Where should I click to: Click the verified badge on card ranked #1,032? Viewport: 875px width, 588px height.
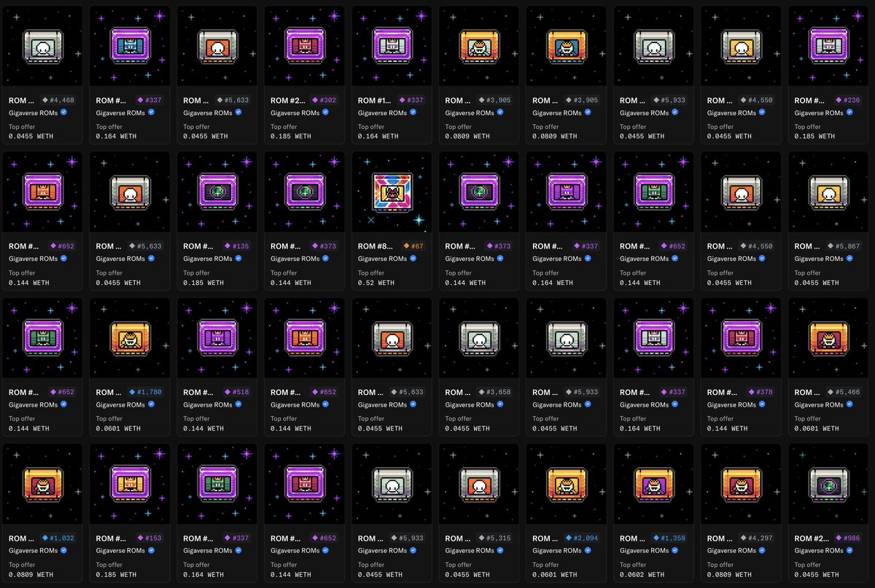pos(64,551)
